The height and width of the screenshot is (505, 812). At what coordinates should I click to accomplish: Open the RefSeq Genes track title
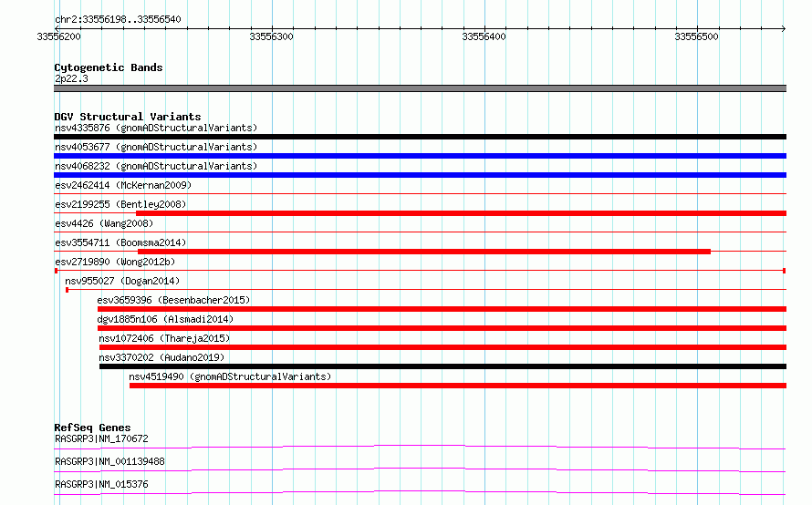pos(92,428)
